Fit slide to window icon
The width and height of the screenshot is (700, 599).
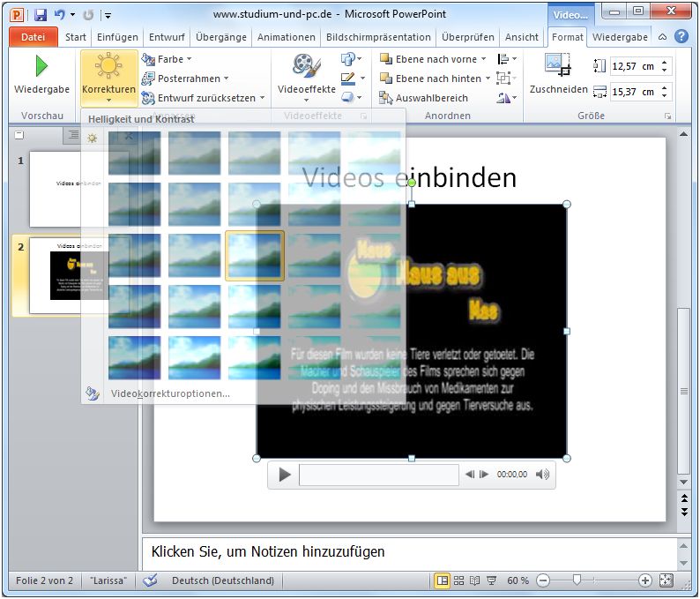click(666, 580)
